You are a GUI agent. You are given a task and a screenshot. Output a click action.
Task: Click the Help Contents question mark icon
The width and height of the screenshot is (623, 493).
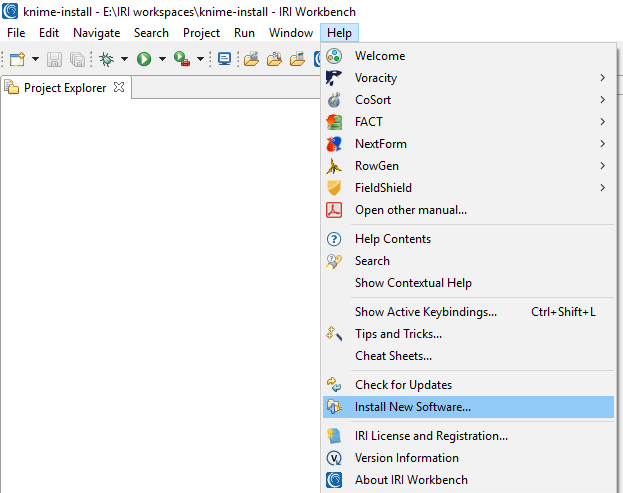pyautogui.click(x=334, y=239)
